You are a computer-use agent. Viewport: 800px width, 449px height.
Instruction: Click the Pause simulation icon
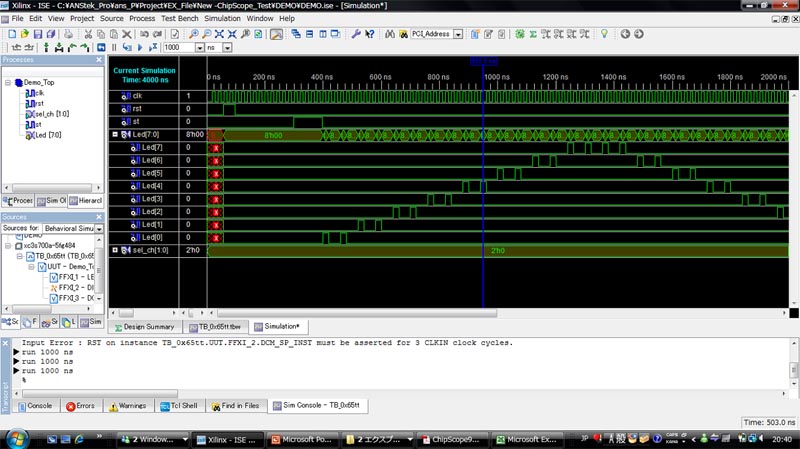pos(114,47)
